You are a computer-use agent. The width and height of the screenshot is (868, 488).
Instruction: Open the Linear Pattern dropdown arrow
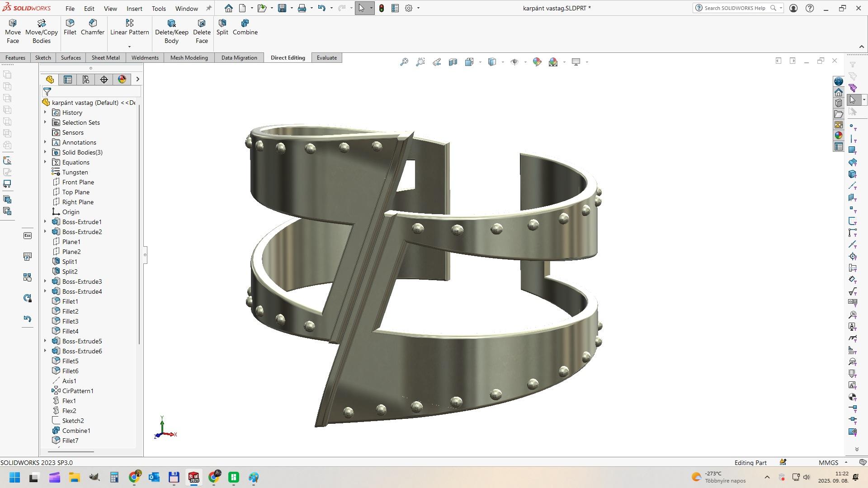coord(129,47)
